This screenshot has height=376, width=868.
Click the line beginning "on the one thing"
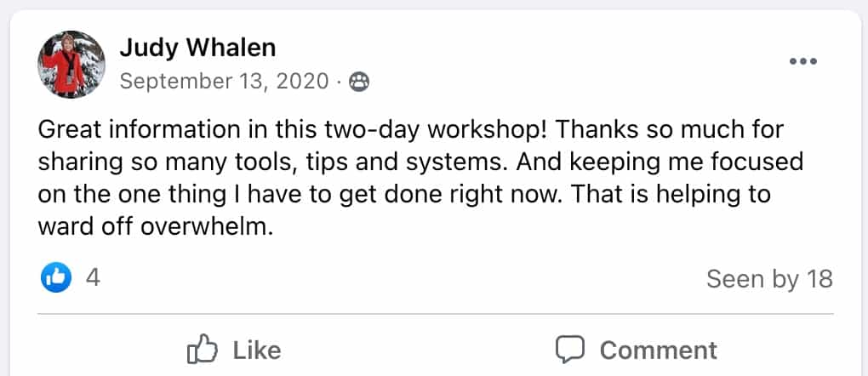404,194
